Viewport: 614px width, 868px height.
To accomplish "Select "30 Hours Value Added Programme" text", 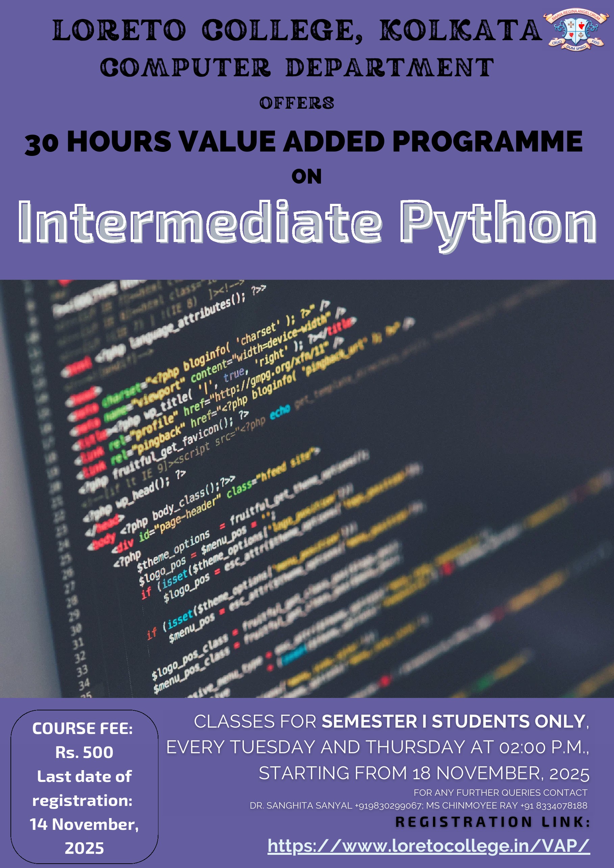I will pos(304,142).
